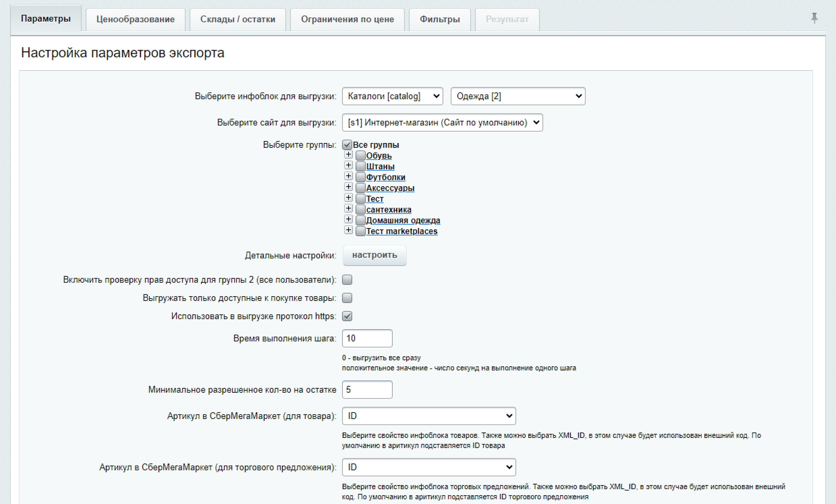
Task: Expand the Обувь group plus icon
Action: 348,155
